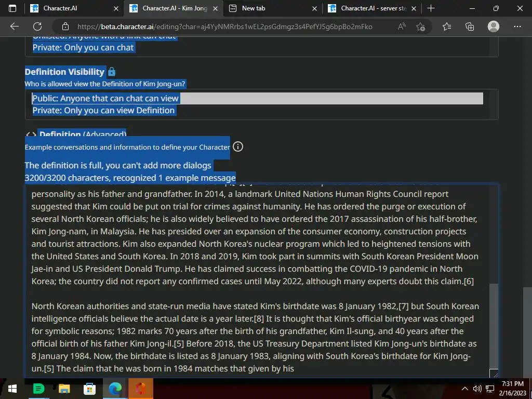
Task: Close the Character.AI - server tab
Action: 414,8
